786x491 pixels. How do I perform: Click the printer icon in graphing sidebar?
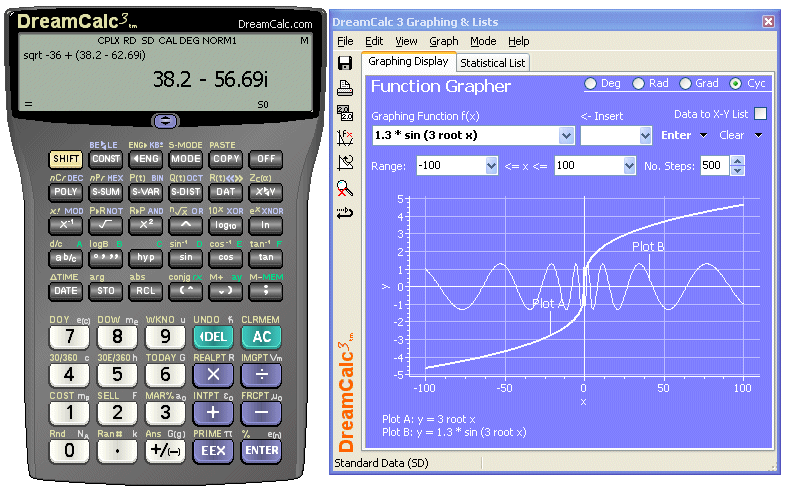[345, 88]
